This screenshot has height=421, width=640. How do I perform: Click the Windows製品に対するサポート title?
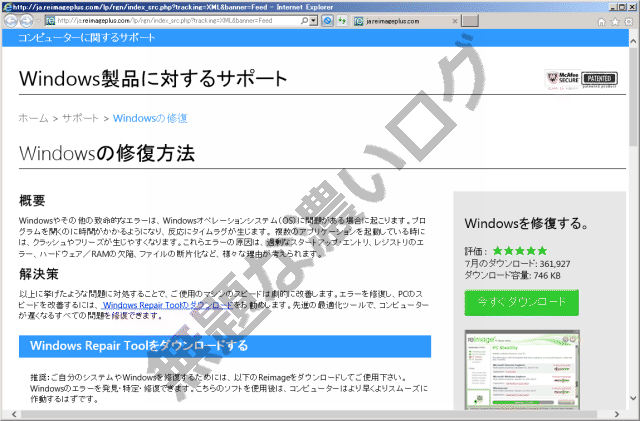coord(153,78)
